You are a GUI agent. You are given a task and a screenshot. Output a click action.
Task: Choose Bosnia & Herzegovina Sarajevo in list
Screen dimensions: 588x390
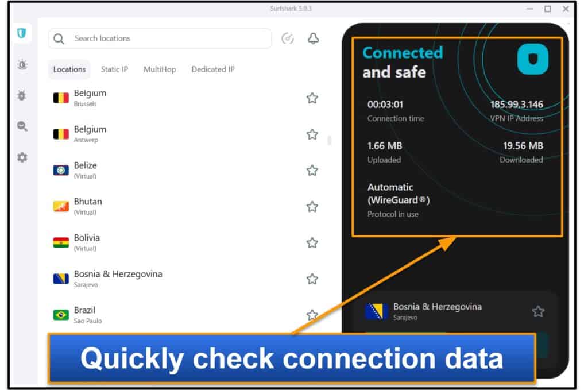[x=118, y=279]
